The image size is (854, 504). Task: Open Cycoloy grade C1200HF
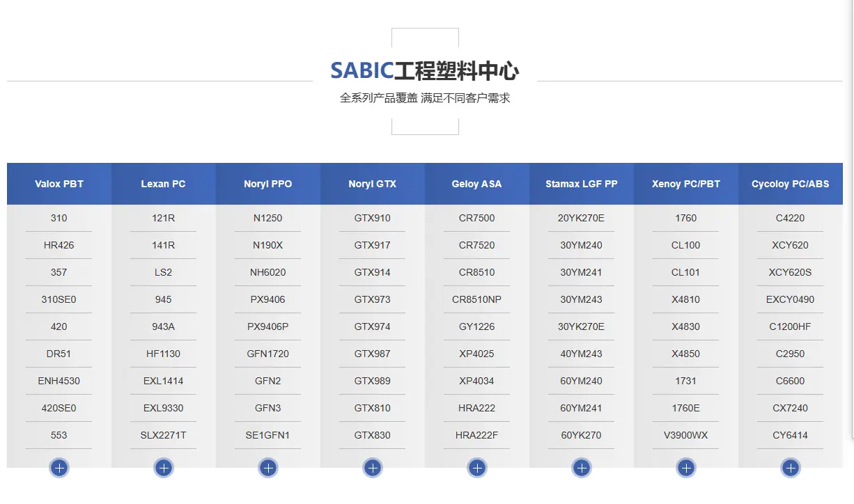(791, 326)
